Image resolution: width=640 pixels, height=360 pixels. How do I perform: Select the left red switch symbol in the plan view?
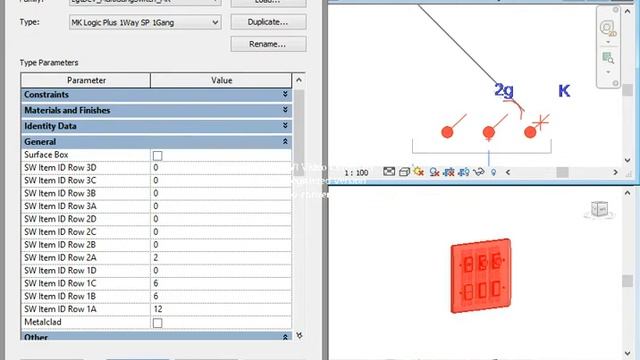click(447, 132)
